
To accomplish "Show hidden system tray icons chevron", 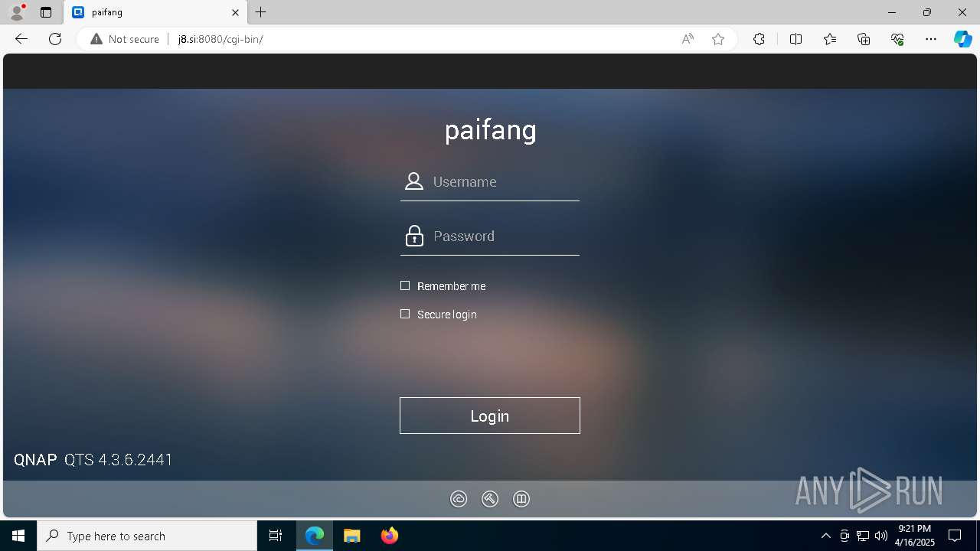I will (x=825, y=536).
